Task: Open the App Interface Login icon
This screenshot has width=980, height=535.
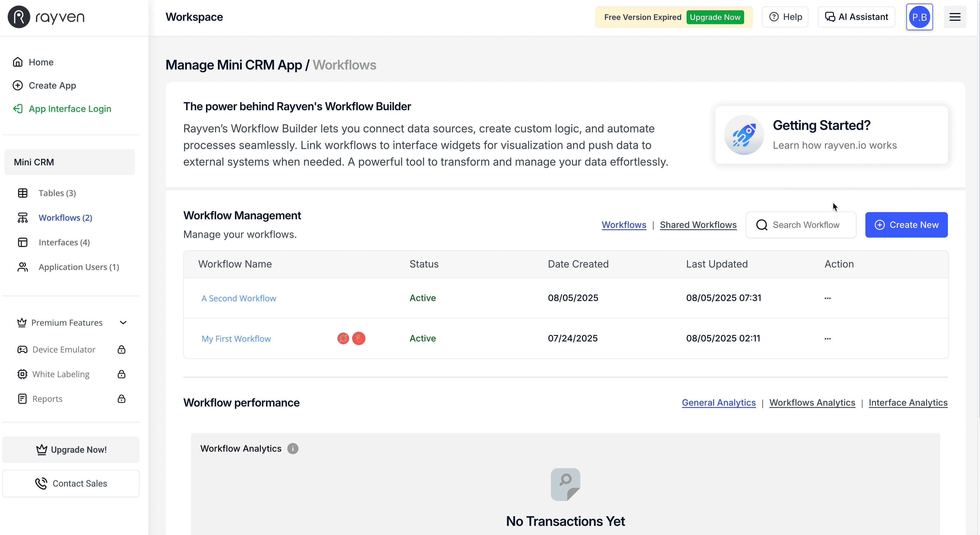Action: pos(18,109)
